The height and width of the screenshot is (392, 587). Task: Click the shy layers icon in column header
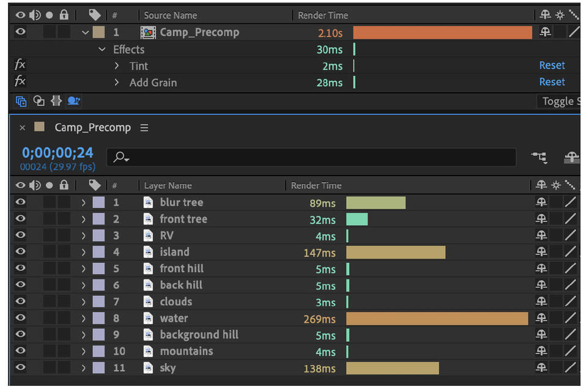(541, 185)
